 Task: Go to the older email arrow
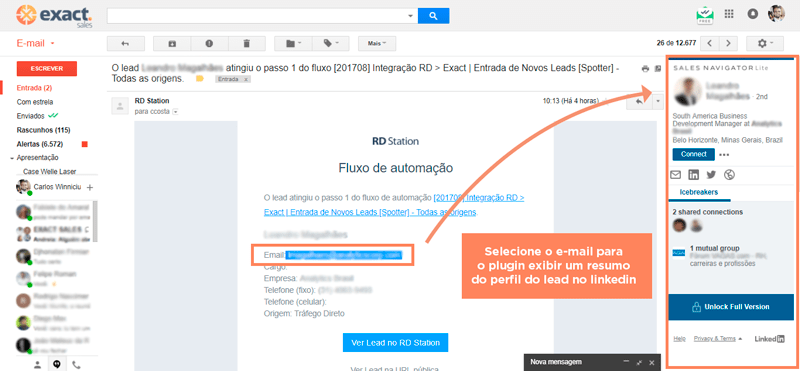coord(729,43)
